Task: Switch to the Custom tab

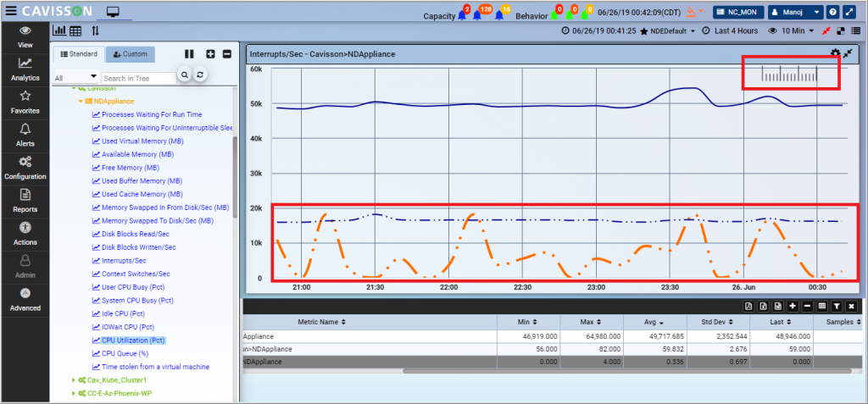Action: (x=130, y=54)
